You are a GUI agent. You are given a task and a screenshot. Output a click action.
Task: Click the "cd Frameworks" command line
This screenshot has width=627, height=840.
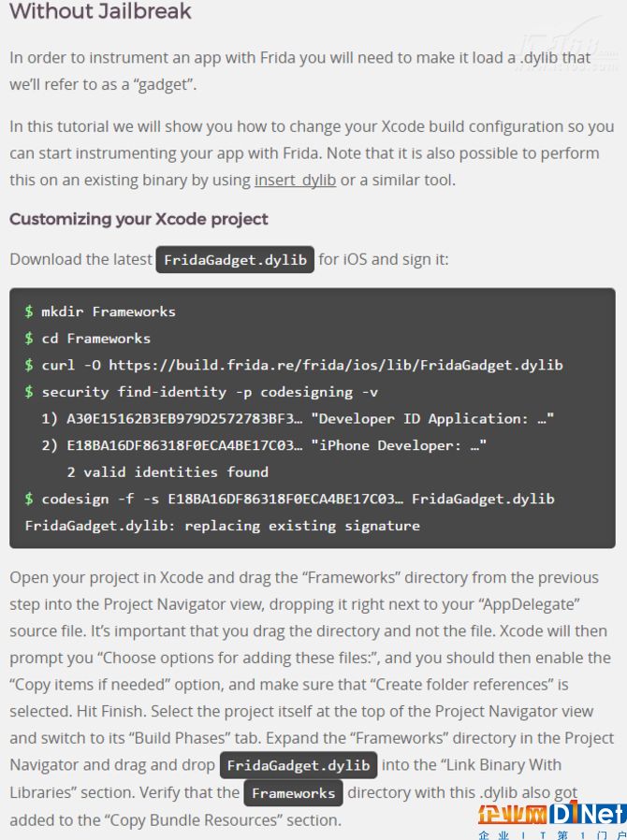[87, 339]
